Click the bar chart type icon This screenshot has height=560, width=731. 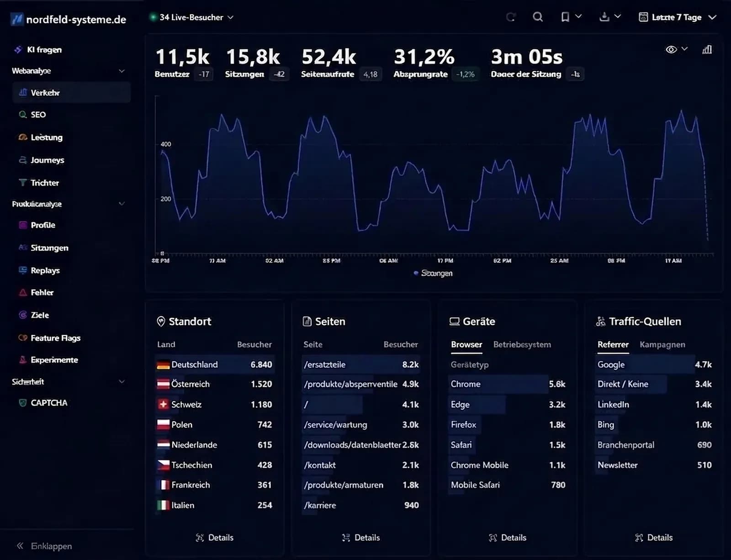[707, 49]
